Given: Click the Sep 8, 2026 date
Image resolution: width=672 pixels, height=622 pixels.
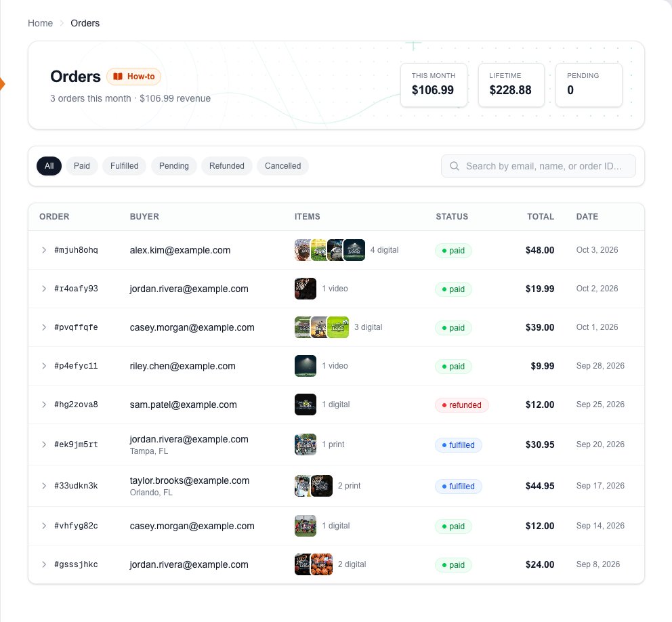Looking at the screenshot, I should 598,564.
